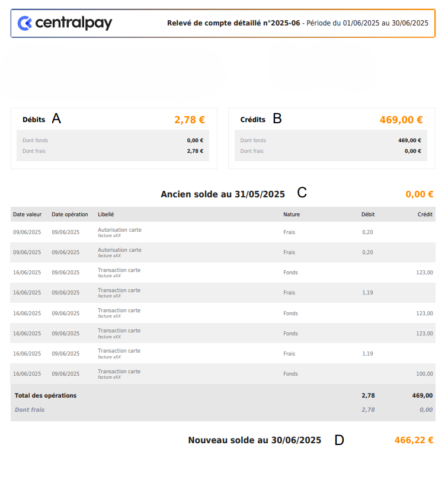Click marker letter C beside Ancien solde
Image resolution: width=448 pixels, height=477 pixels.
(302, 193)
